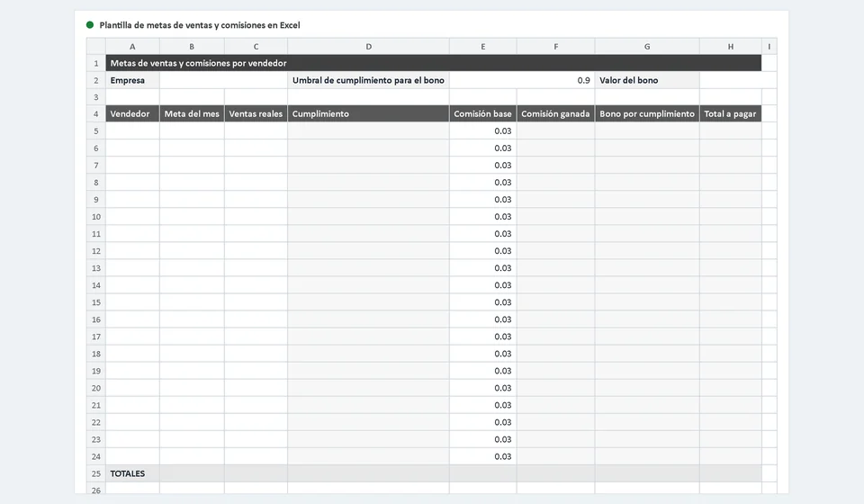Select column A header
The height and width of the screenshot is (504, 864).
pos(132,46)
